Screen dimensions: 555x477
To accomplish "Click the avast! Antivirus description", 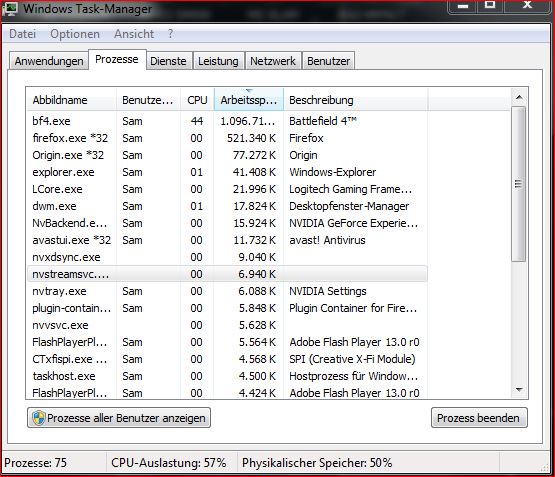I will [327, 240].
